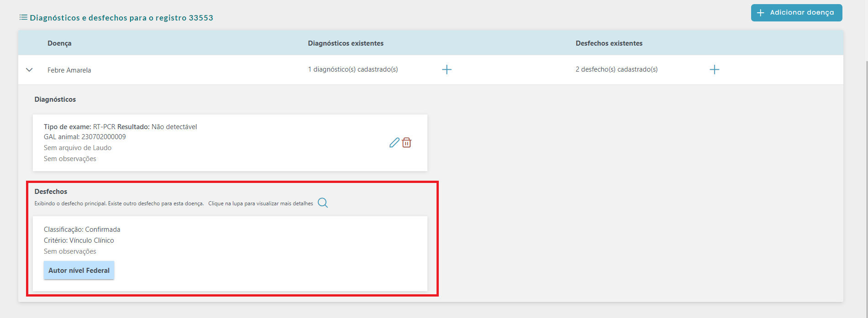
Task: Click the Classificação: Confirmada line
Action: point(82,229)
